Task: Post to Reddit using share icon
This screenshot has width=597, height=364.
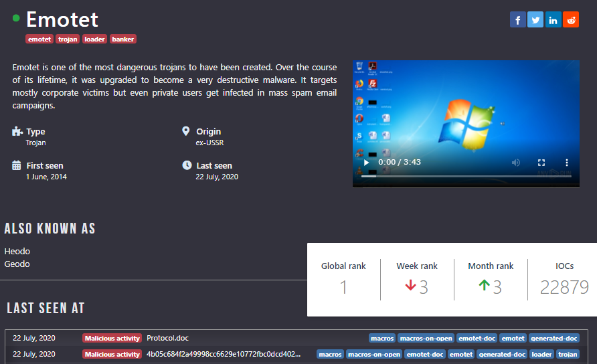Action: coord(571,20)
